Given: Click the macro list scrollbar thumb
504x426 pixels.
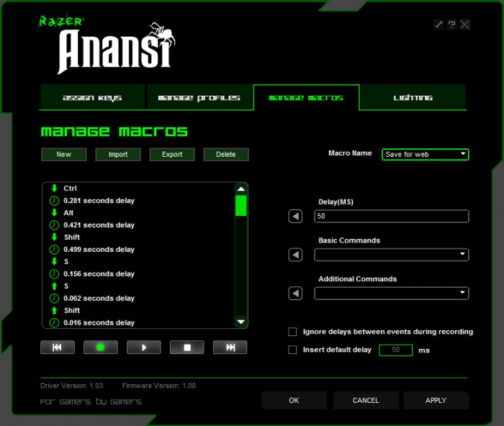Looking at the screenshot, I should (241, 206).
